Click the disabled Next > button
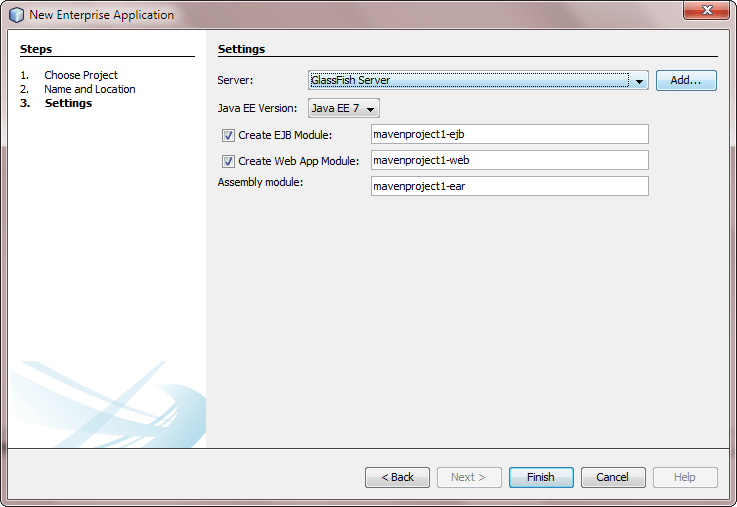 coord(468,477)
